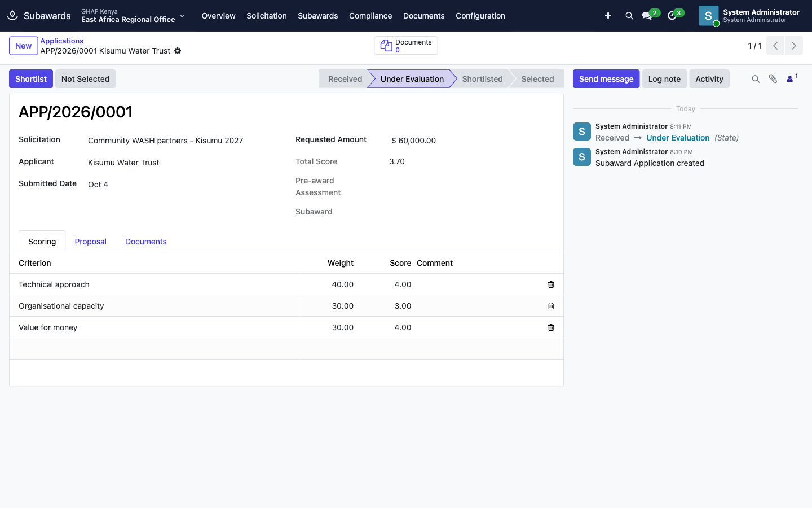The image size is (812, 508).
Task: Open the Subawards app home icon
Action: tap(12, 16)
